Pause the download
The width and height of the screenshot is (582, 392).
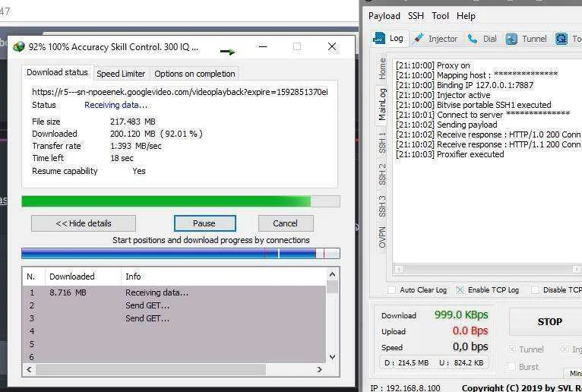204,223
